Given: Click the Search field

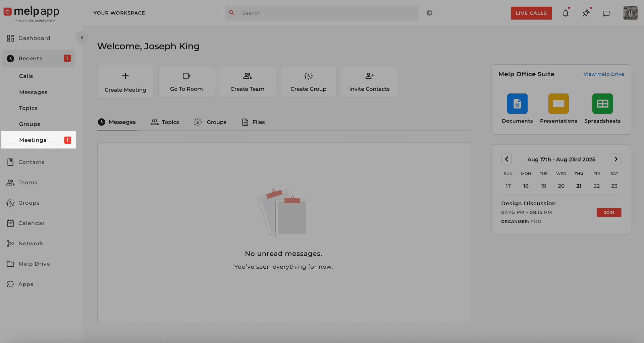Looking at the screenshot, I should 321,13.
